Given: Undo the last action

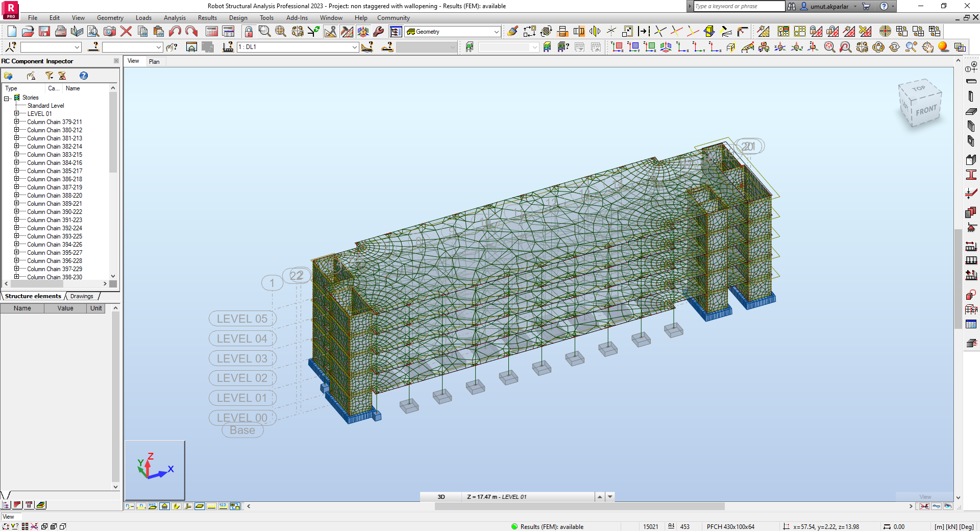Looking at the screenshot, I should point(175,31).
